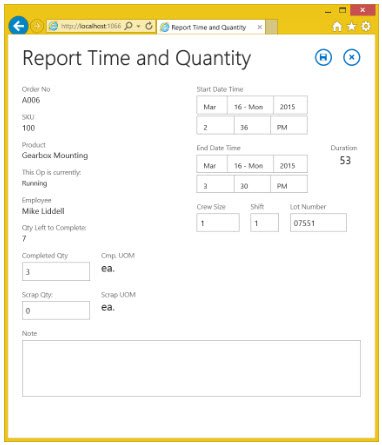Click the SKU value 100

pyautogui.click(x=28, y=128)
